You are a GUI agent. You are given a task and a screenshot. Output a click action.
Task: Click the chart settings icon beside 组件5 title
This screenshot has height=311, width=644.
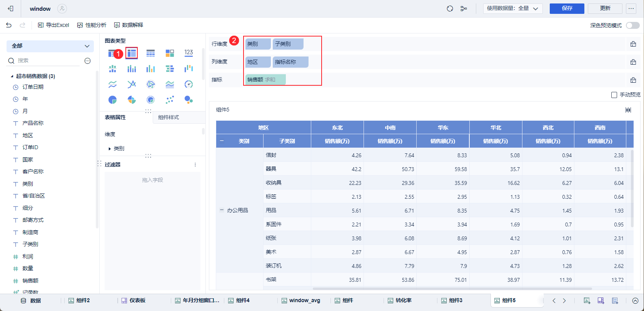[628, 110]
